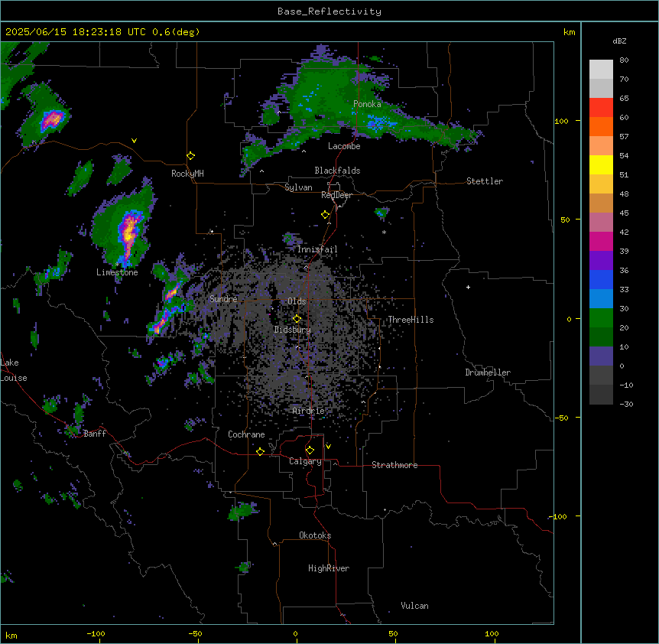Viewport: 659px width, 644px height.
Task: Click the -30 value on dBZ legend
Action: coord(626,404)
